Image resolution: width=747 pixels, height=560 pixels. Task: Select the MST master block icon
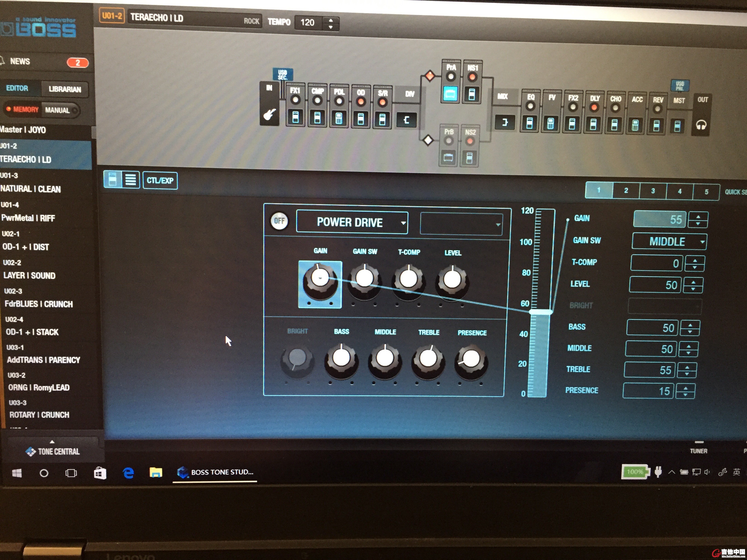point(677,126)
